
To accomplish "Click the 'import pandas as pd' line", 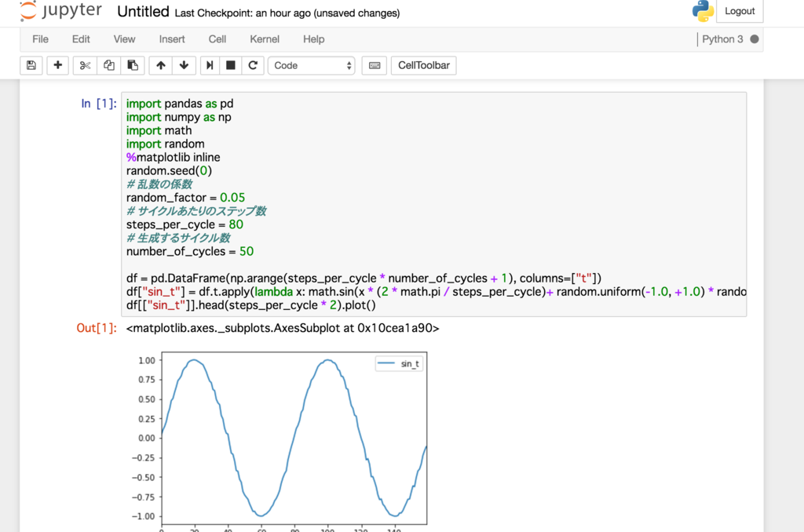I will (180, 104).
